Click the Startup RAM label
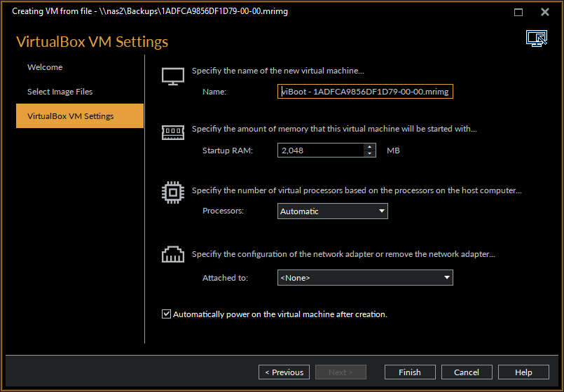Viewport: 564px width, 392px height. pos(228,150)
